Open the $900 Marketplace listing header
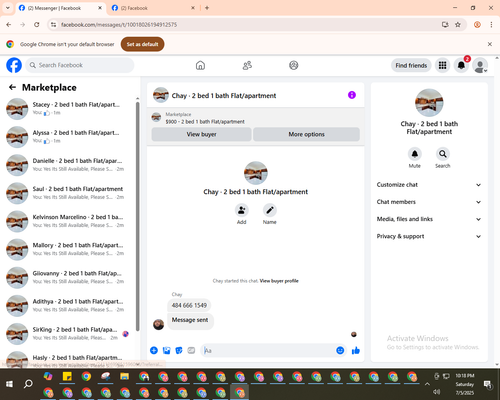 pos(256,118)
